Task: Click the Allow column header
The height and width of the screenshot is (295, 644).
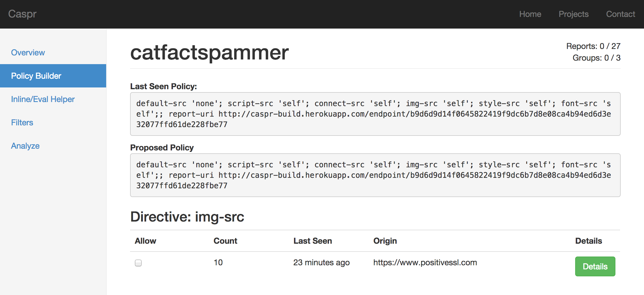Action: tap(145, 241)
